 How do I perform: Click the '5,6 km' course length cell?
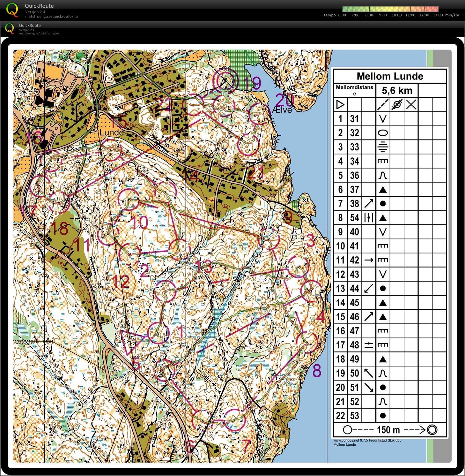click(397, 90)
